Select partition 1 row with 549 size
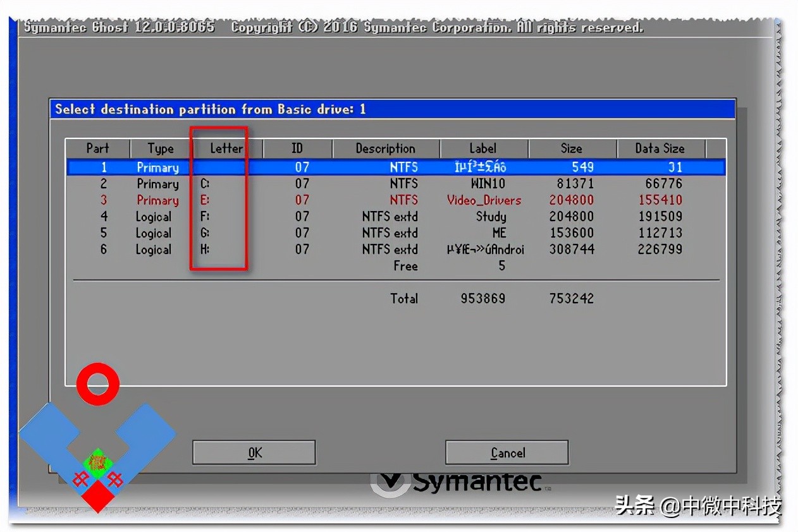The height and width of the screenshot is (532, 798). [x=395, y=167]
